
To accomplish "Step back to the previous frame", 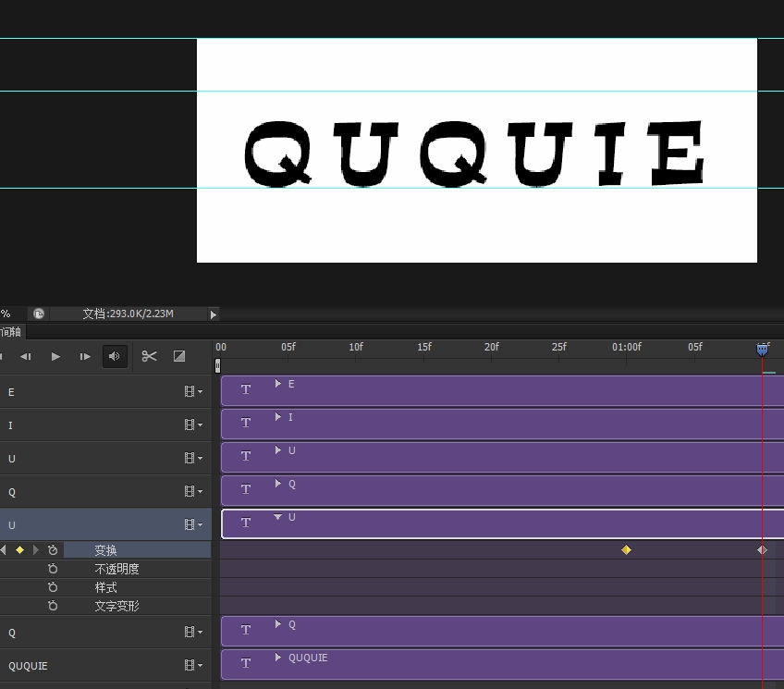I will (26, 356).
